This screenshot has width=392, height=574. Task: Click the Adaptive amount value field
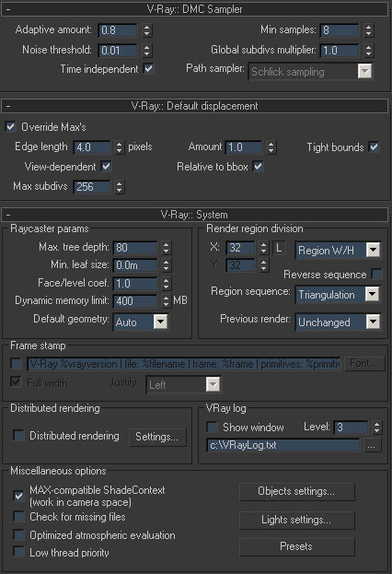(x=118, y=30)
